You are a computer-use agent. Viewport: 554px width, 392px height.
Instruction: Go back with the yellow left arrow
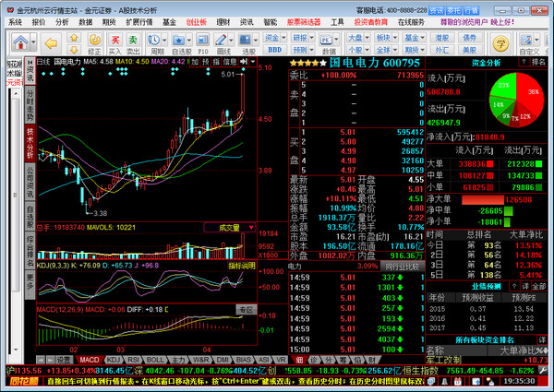pyautogui.click(x=51, y=43)
